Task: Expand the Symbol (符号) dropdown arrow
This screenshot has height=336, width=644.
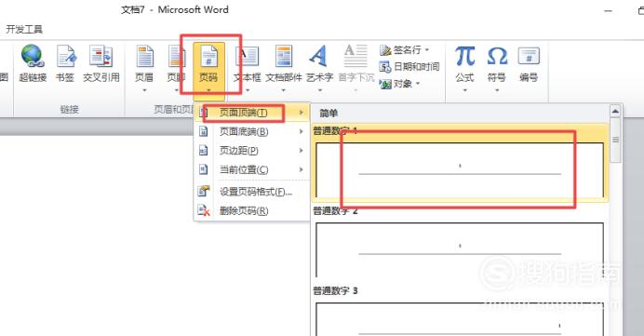Action: point(497,90)
